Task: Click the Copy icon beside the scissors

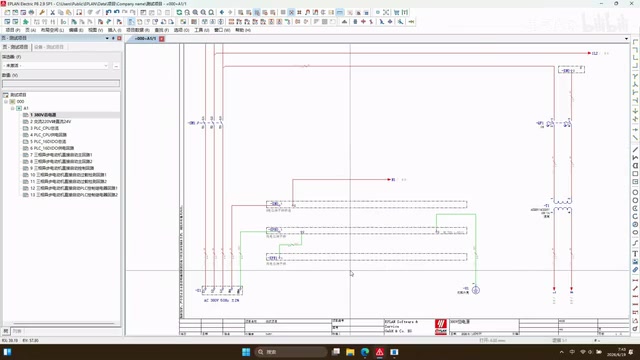Action: coord(60,13)
